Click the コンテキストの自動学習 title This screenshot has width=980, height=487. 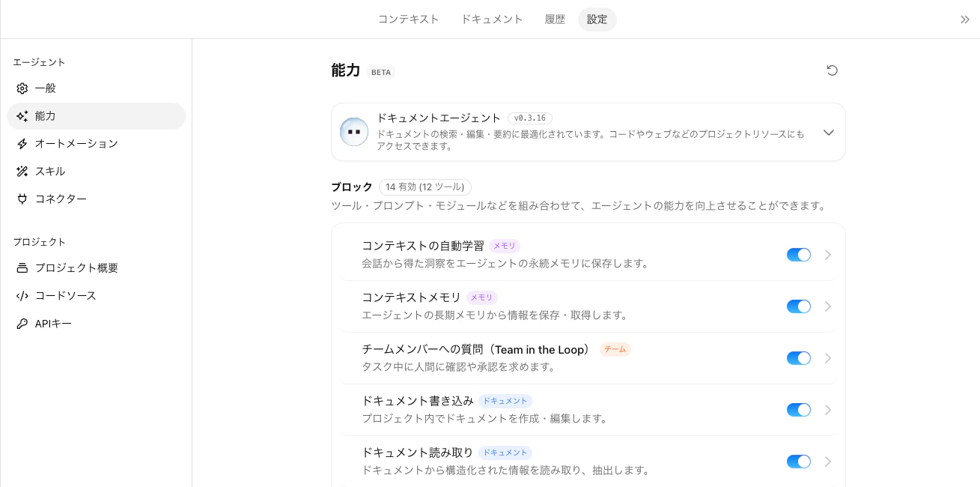pyautogui.click(x=423, y=246)
